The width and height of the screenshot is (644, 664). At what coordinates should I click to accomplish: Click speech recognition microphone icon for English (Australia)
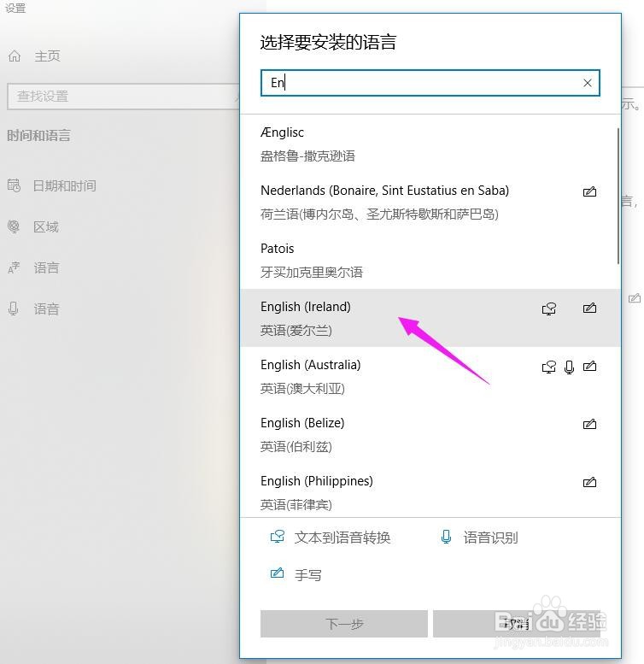click(x=569, y=367)
